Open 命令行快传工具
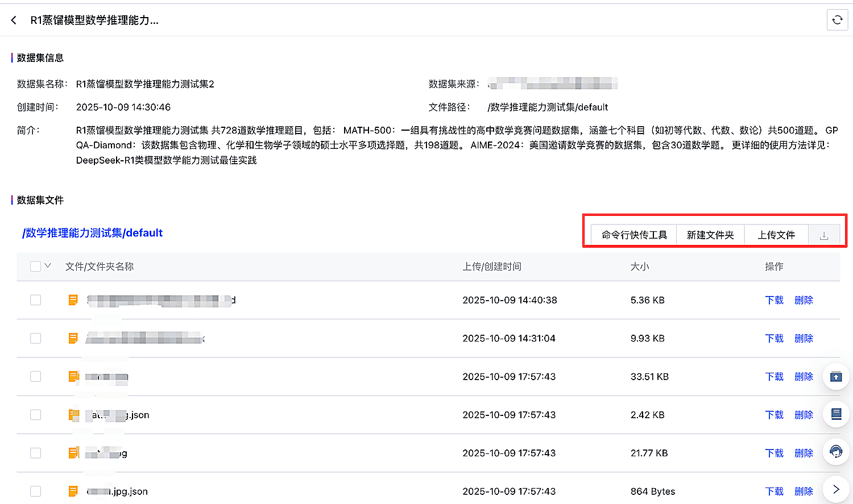The height and width of the screenshot is (504, 853). tap(634, 235)
